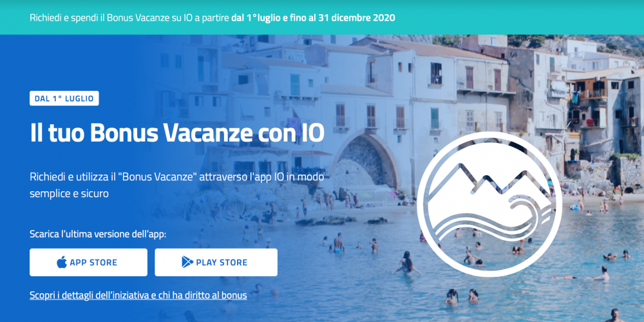Screen dimensions: 644x322
Task: Select the circular Bonus Vacanze logo
Action: tap(489, 204)
